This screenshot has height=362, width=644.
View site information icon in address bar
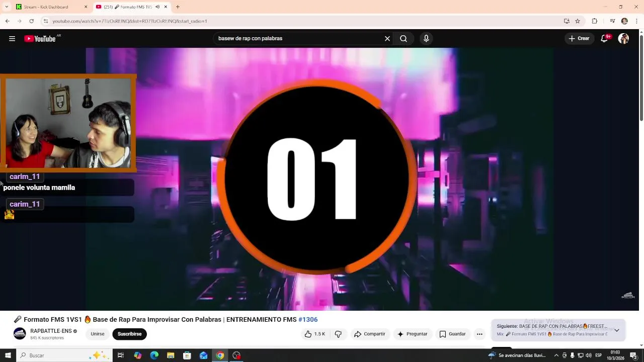tap(46, 21)
